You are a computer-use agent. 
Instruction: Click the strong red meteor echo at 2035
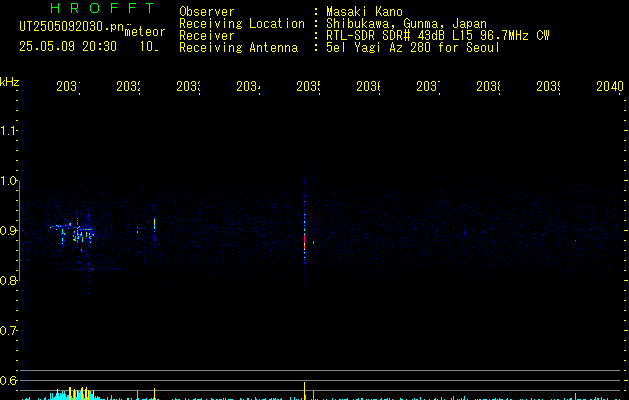304,241
